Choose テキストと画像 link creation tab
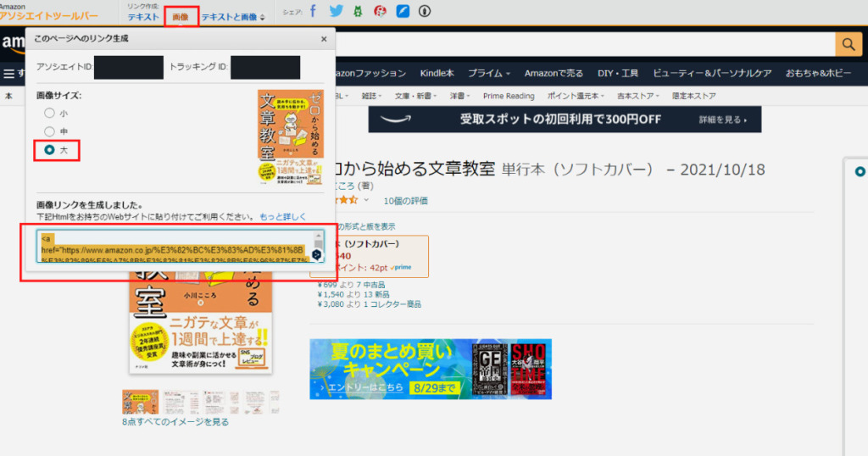This screenshot has height=456, width=868. click(x=229, y=17)
